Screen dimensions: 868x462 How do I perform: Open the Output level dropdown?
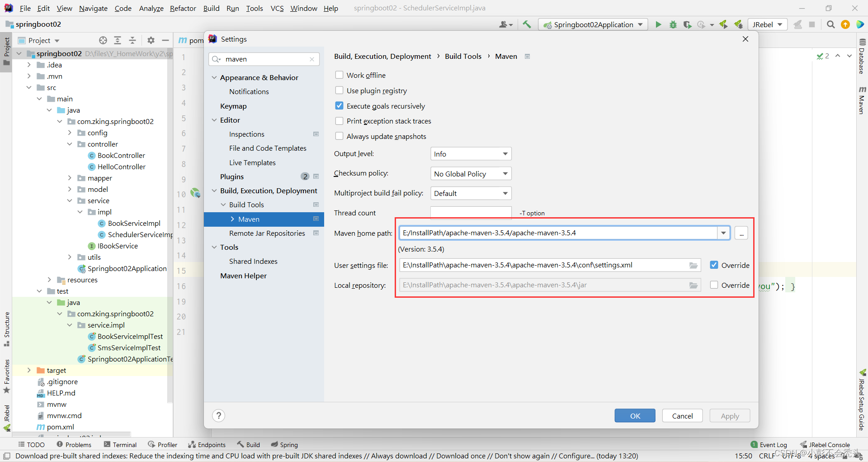pyautogui.click(x=471, y=154)
